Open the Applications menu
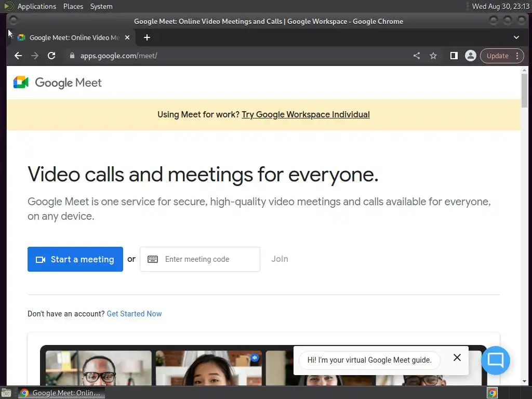The width and height of the screenshot is (532, 399). [x=37, y=6]
